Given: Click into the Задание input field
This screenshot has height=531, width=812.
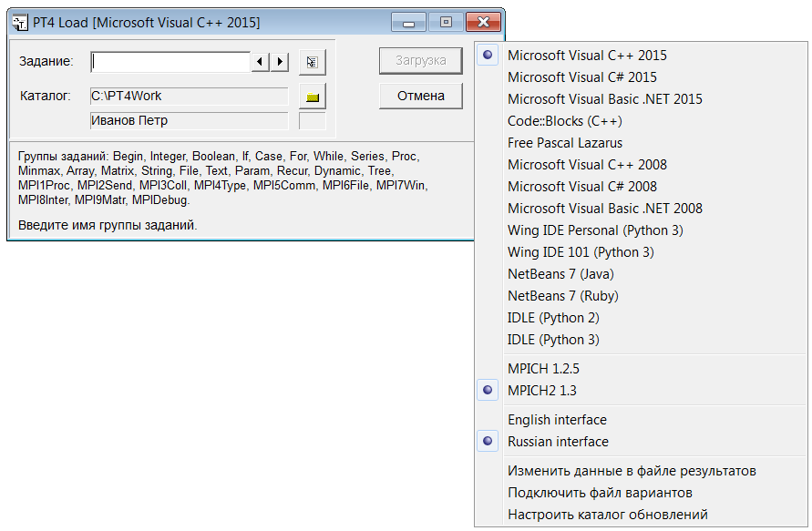Looking at the screenshot, I should tap(170, 62).
